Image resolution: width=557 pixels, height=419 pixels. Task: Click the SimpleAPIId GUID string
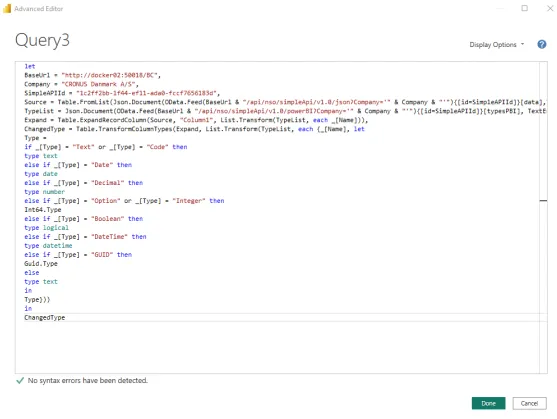pos(146,93)
